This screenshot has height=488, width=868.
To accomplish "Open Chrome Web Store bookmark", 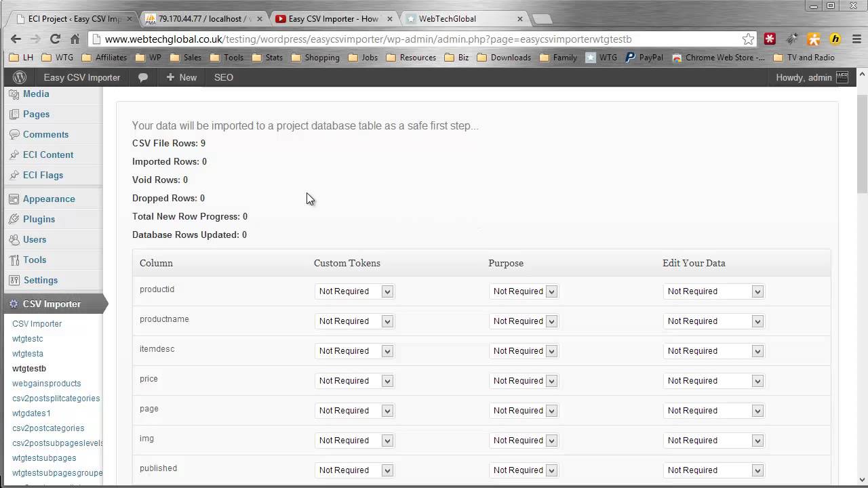I will coord(719,58).
